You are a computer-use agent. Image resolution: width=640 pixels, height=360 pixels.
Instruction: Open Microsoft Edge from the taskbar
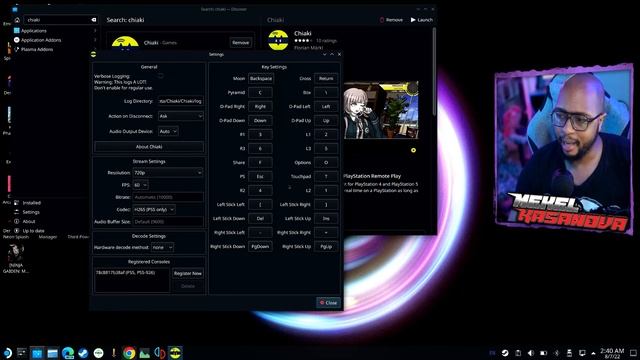point(68,353)
